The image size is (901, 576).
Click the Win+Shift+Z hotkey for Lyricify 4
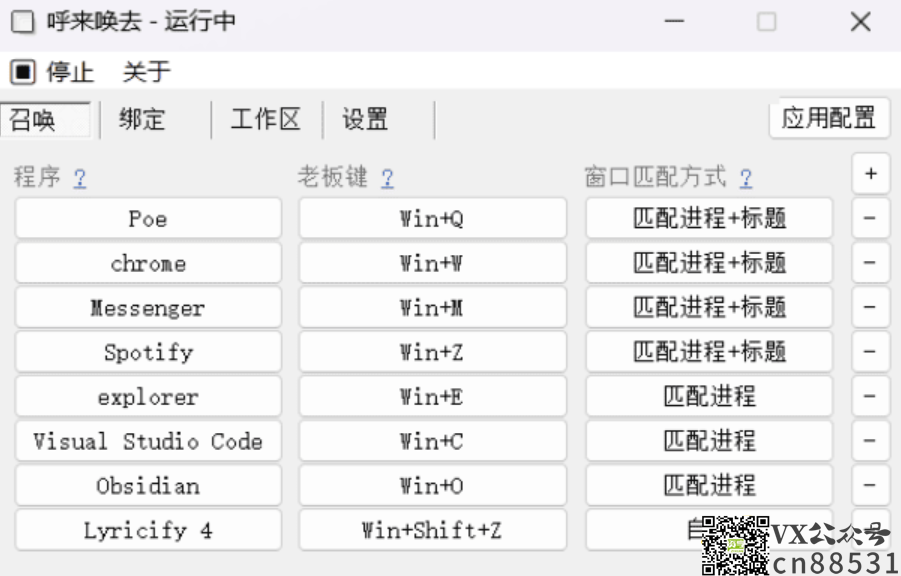click(431, 529)
